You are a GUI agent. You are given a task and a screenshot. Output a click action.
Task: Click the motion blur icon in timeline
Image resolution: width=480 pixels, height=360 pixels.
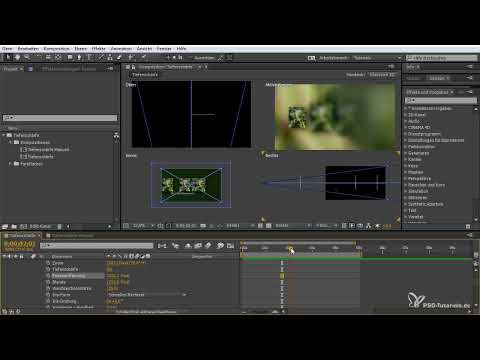pos(208,246)
